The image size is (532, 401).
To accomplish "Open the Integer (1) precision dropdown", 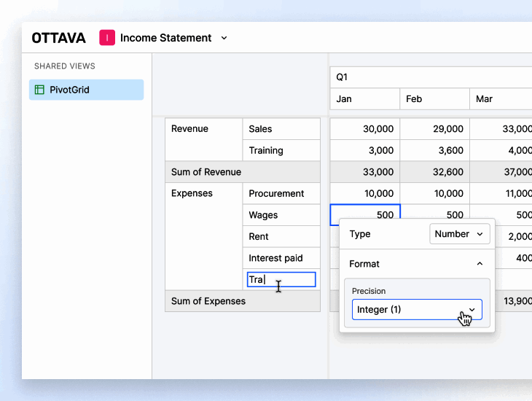I will pos(417,309).
